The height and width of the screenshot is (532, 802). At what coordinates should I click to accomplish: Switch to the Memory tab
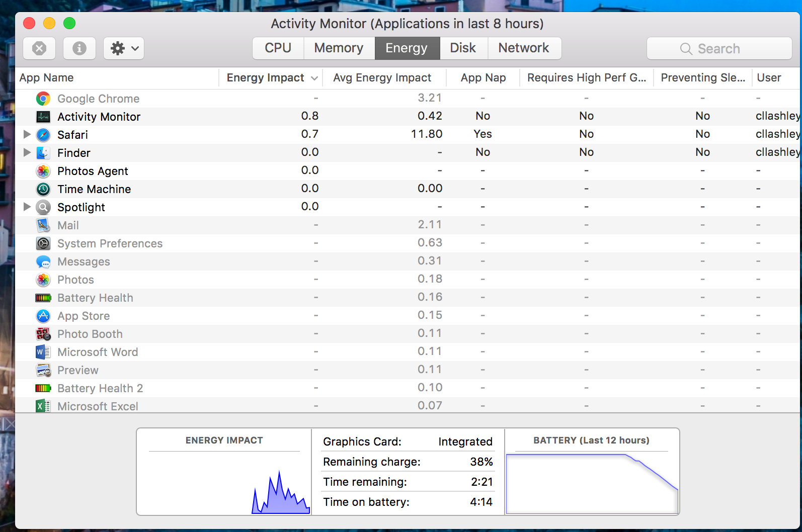pos(339,48)
